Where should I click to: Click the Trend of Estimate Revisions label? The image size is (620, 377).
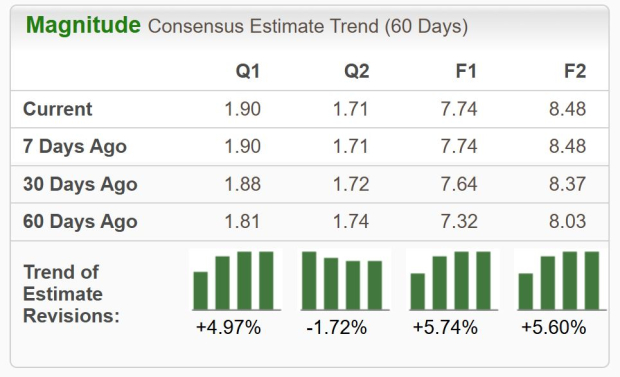coord(72,294)
